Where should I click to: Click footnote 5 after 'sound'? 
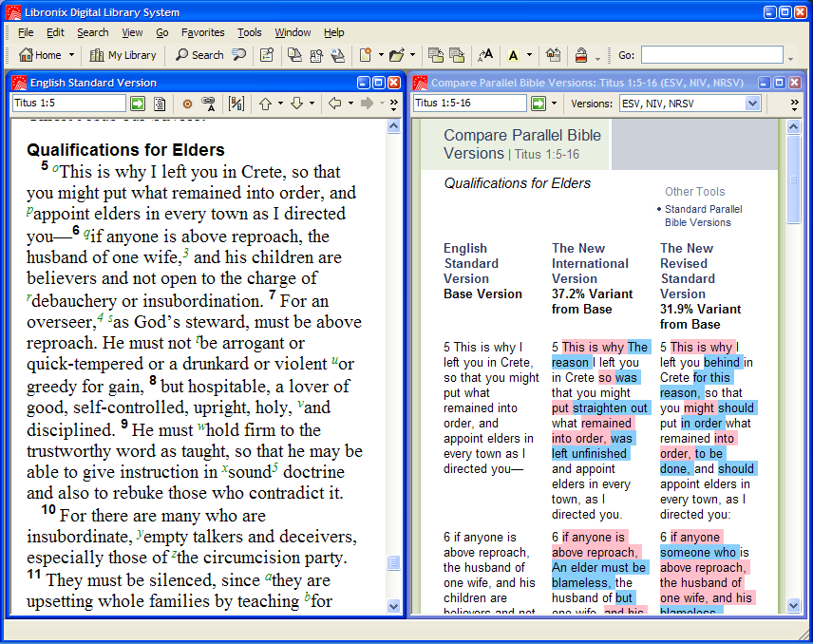(275, 467)
